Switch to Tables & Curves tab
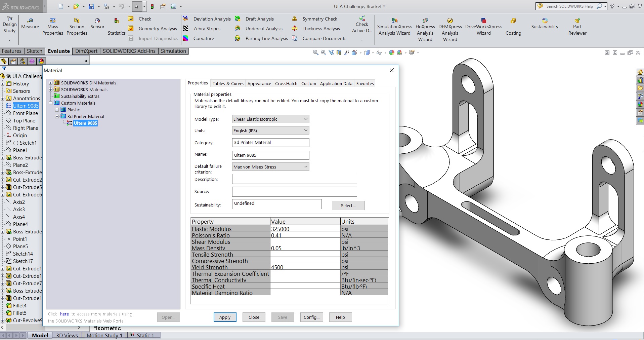 pos(228,83)
